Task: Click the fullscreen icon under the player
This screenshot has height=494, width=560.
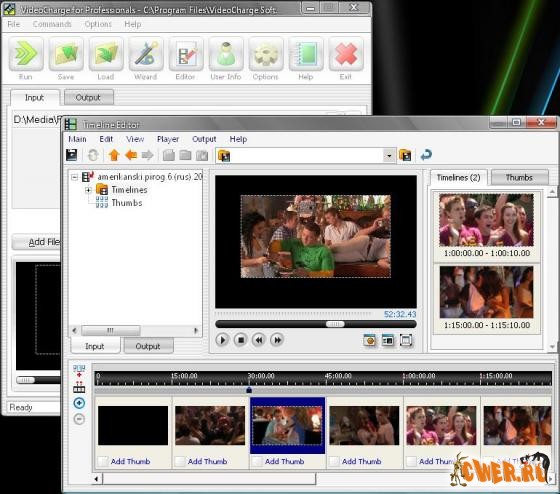Action: click(406, 340)
